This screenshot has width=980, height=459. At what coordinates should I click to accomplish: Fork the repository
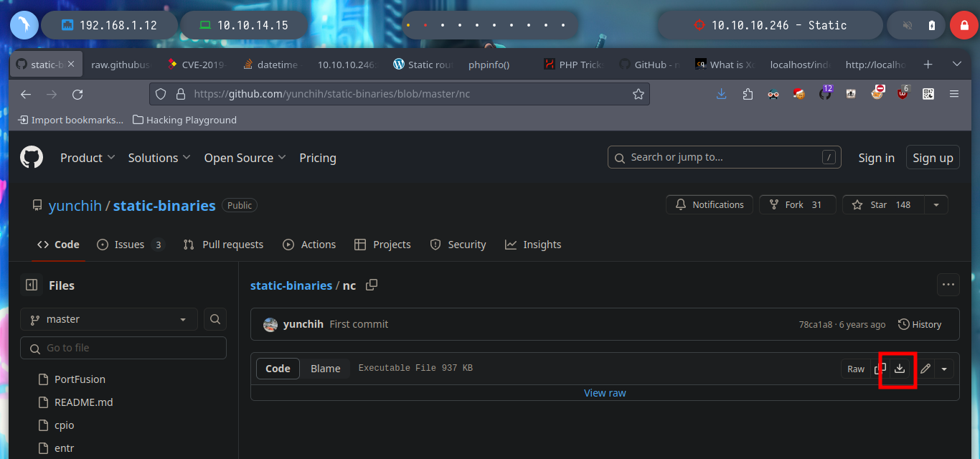(x=797, y=204)
